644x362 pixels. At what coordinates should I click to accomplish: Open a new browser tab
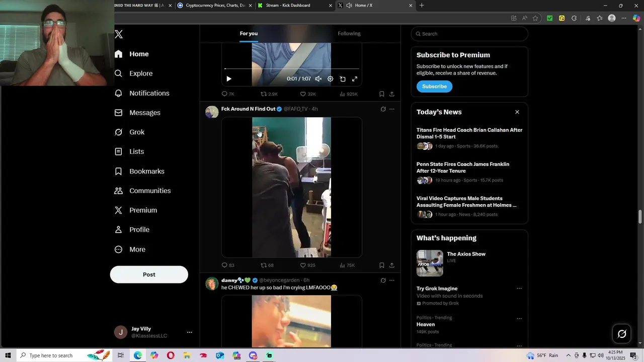point(422,6)
